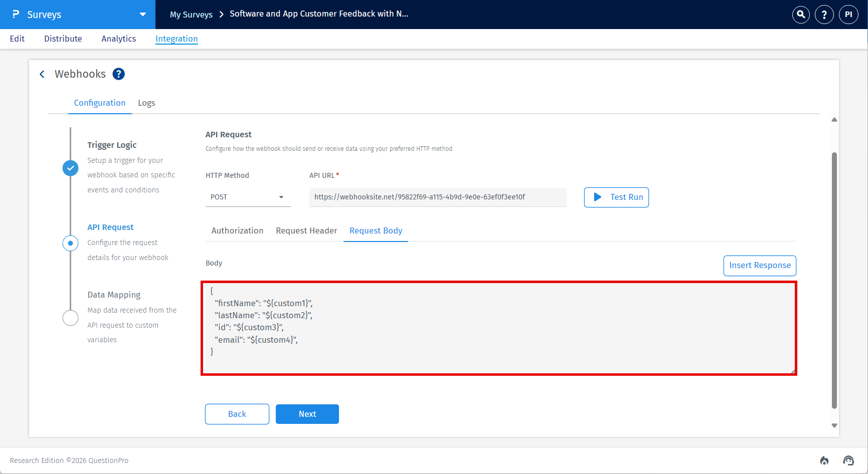Viewport: 868px width, 474px height.
Task: Open the help question mark icon
Action: point(824,15)
